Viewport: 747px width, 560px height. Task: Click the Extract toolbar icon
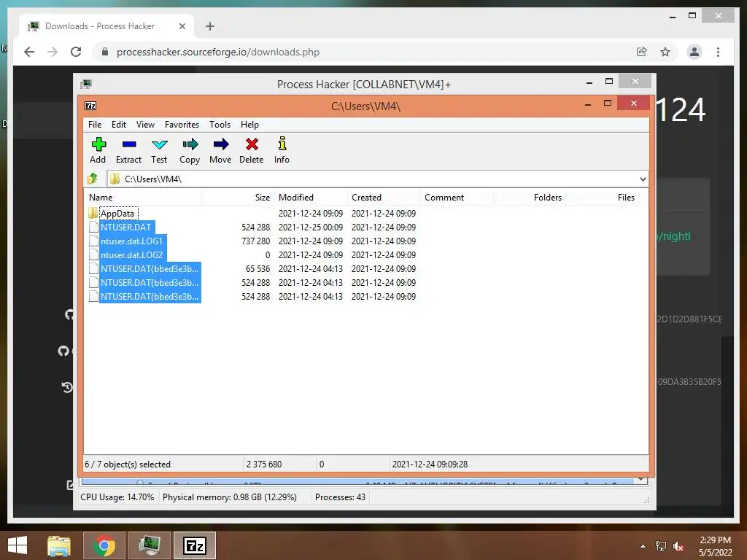click(x=128, y=144)
